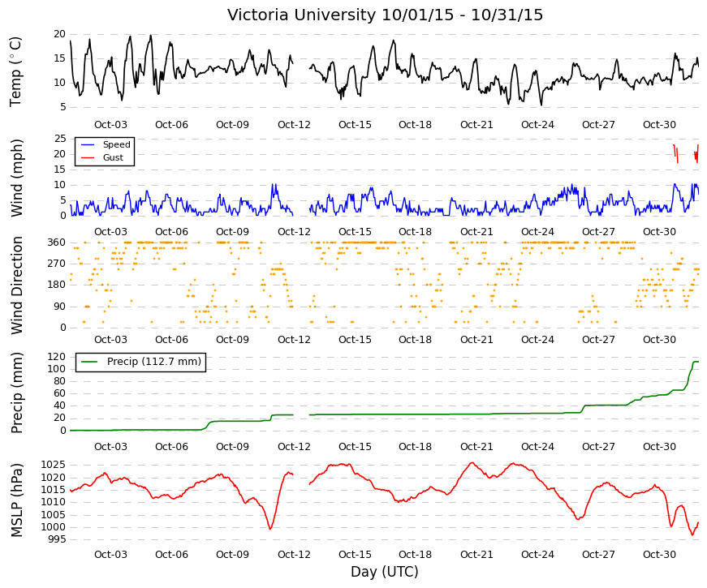
Task: Click the Wind Direction axis label
Action: tap(16, 285)
